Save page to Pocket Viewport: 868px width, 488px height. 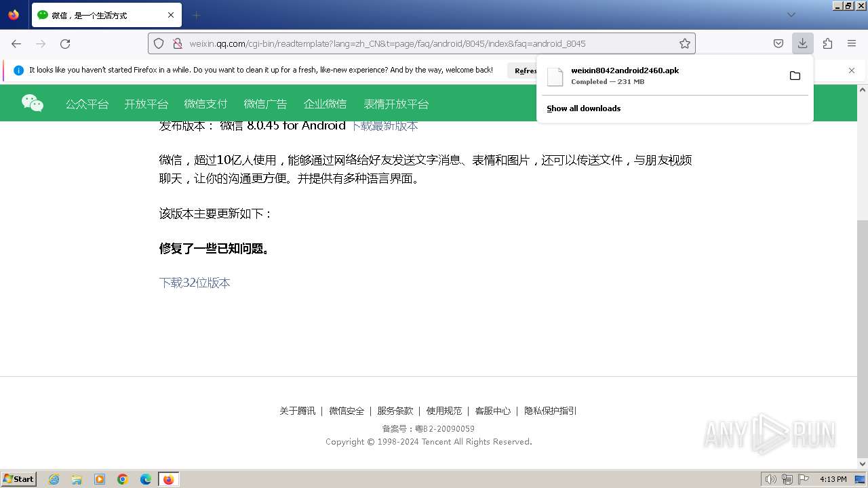(778, 43)
